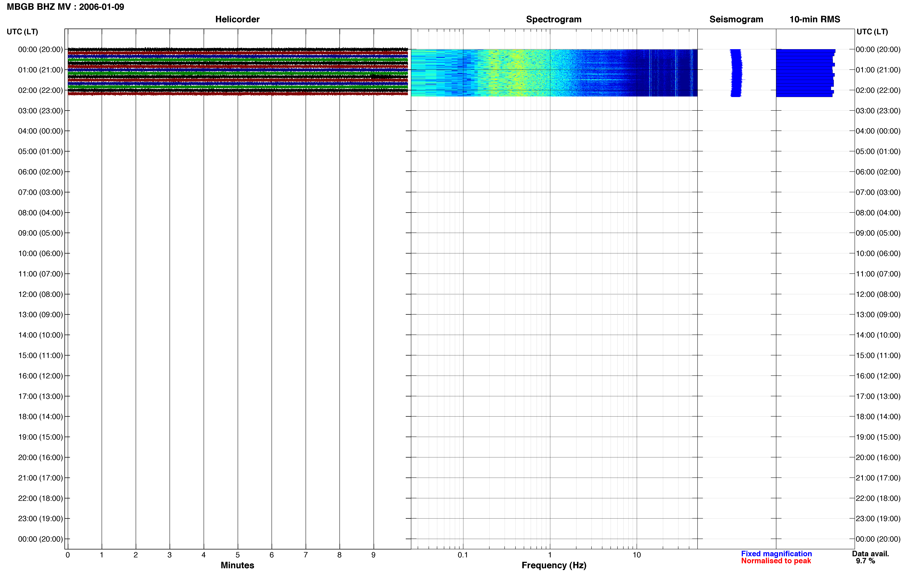The image size is (924, 578).
Task: Click 10:00 (06:00) on the left time axis
Action: click(41, 253)
